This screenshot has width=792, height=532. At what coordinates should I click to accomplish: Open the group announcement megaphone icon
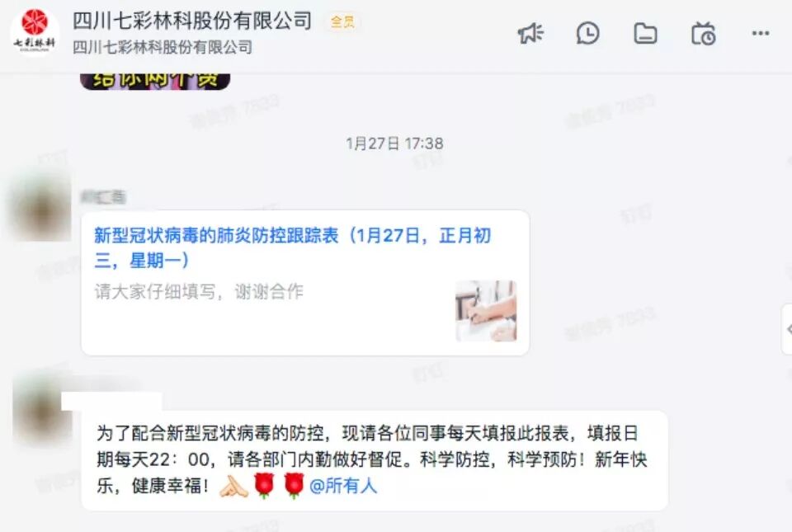click(x=530, y=34)
